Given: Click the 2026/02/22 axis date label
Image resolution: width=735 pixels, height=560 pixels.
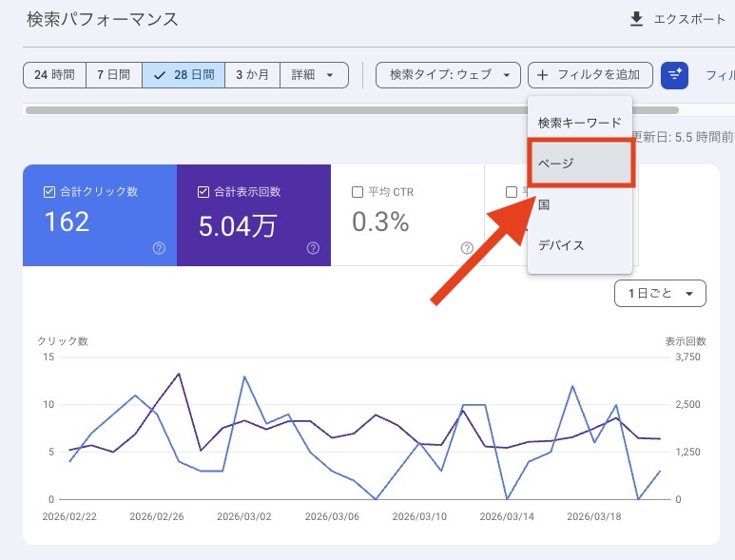Looking at the screenshot, I should click(69, 516).
